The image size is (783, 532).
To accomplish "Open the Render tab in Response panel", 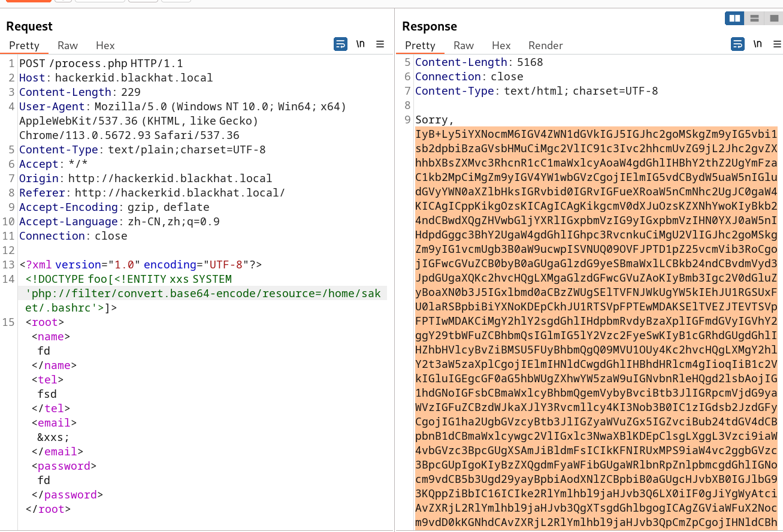I will click(546, 46).
